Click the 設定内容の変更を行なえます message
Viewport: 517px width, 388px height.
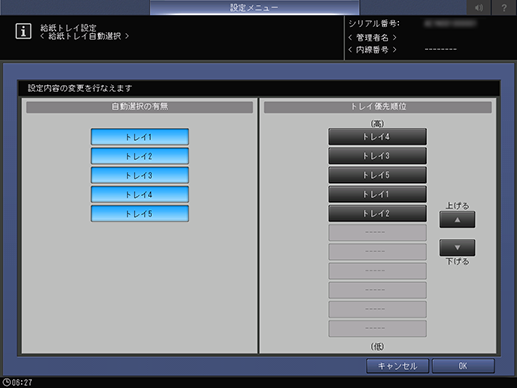[80, 88]
